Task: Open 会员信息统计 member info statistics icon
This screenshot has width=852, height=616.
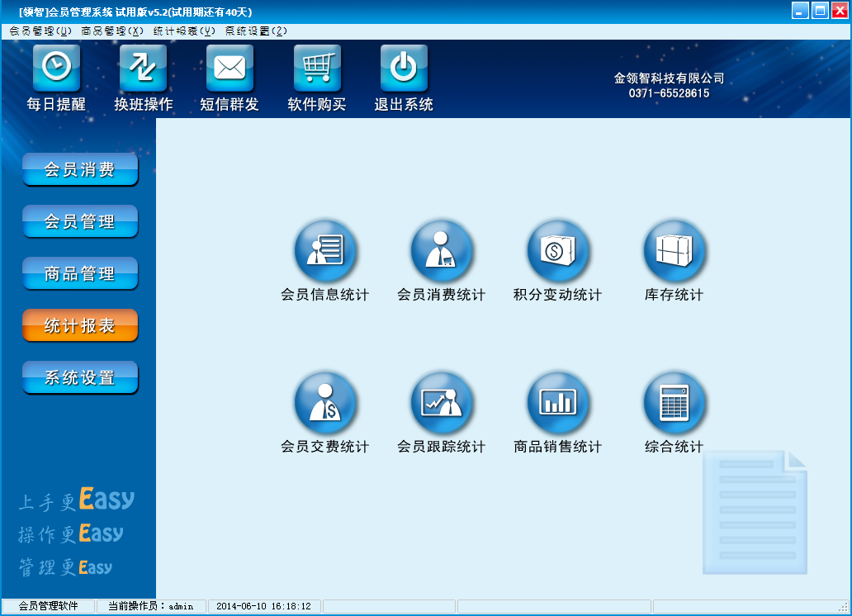Action: click(x=325, y=251)
